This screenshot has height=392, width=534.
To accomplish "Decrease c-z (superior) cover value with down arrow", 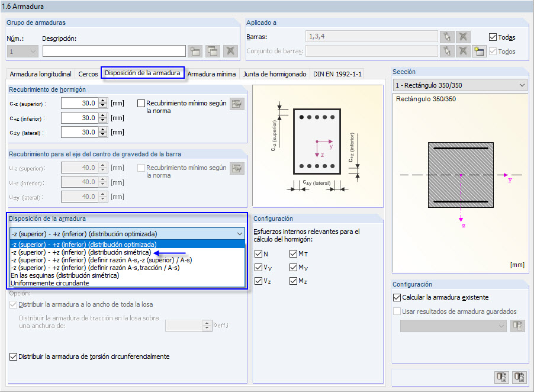I will point(103,106).
